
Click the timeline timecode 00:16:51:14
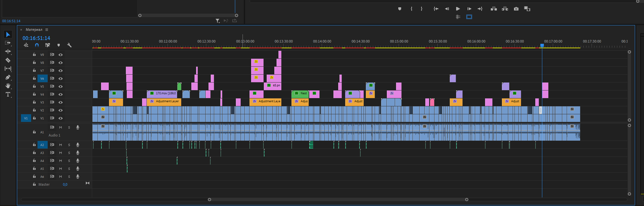coord(36,38)
